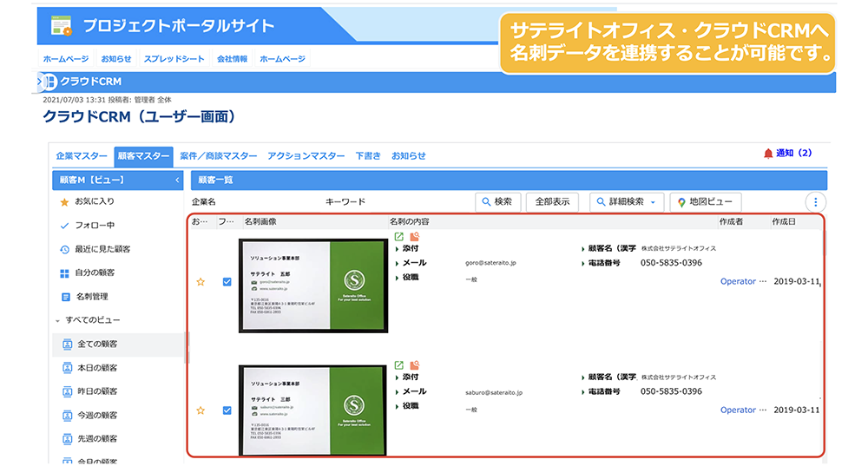Click the 名刺の内容 column header
The width and height of the screenshot is (868, 466).
[410, 222]
